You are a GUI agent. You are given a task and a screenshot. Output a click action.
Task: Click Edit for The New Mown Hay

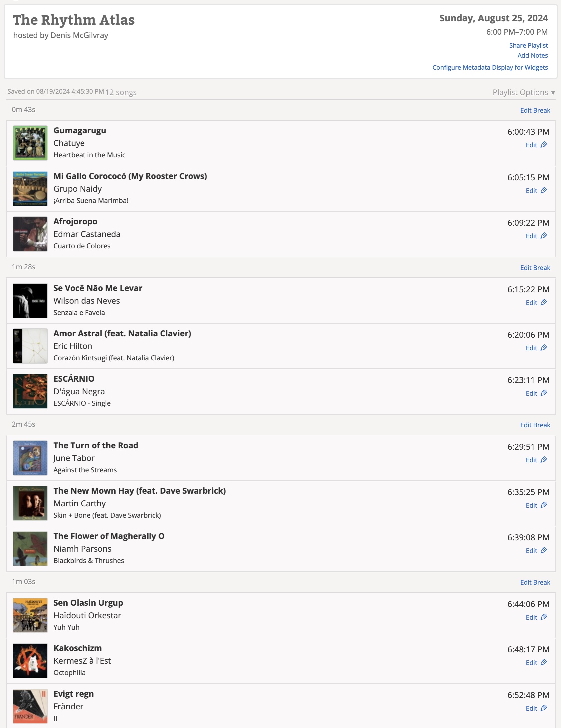532,505
